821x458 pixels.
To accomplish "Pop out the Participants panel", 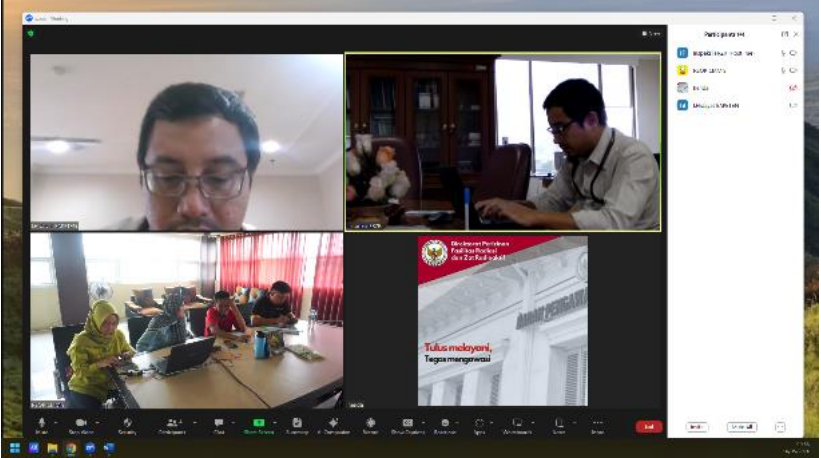I will coord(784,34).
